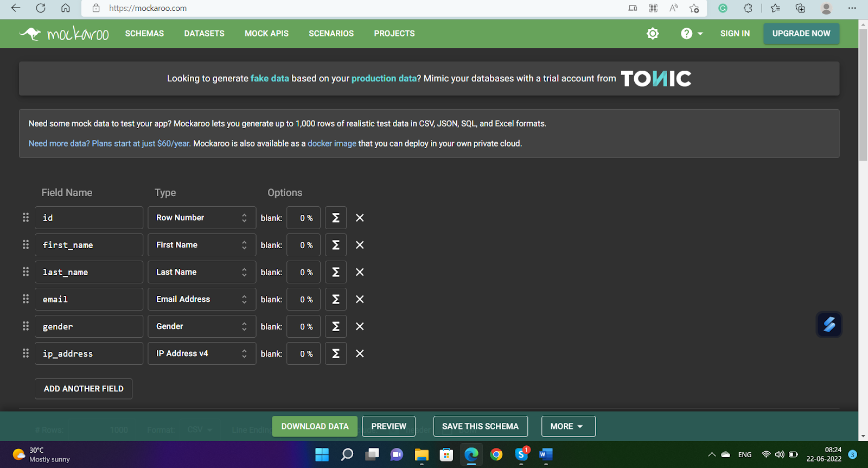Open the help question mark menu
The width and height of the screenshot is (868, 468).
(691, 34)
